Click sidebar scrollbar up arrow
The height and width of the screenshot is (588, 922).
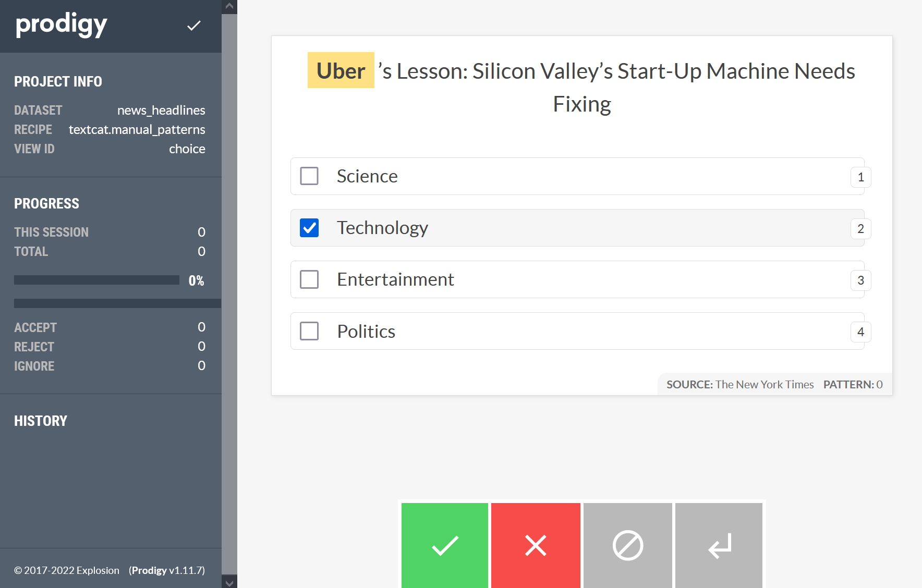coord(229,7)
